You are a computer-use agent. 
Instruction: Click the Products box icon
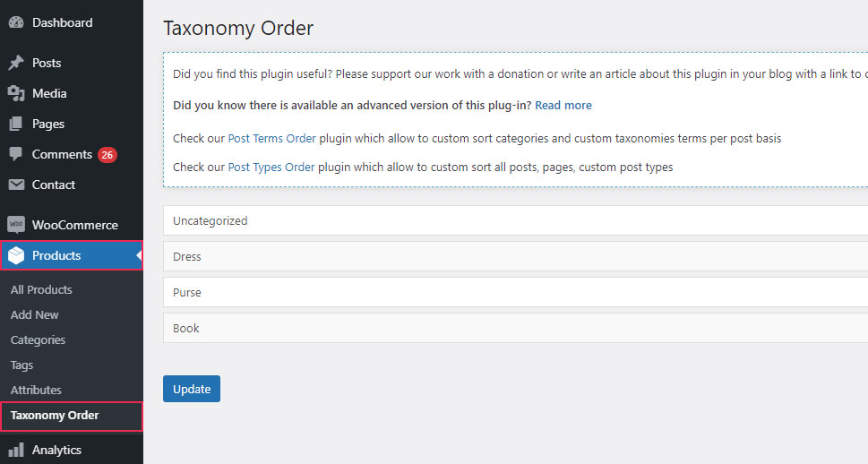pyautogui.click(x=16, y=255)
